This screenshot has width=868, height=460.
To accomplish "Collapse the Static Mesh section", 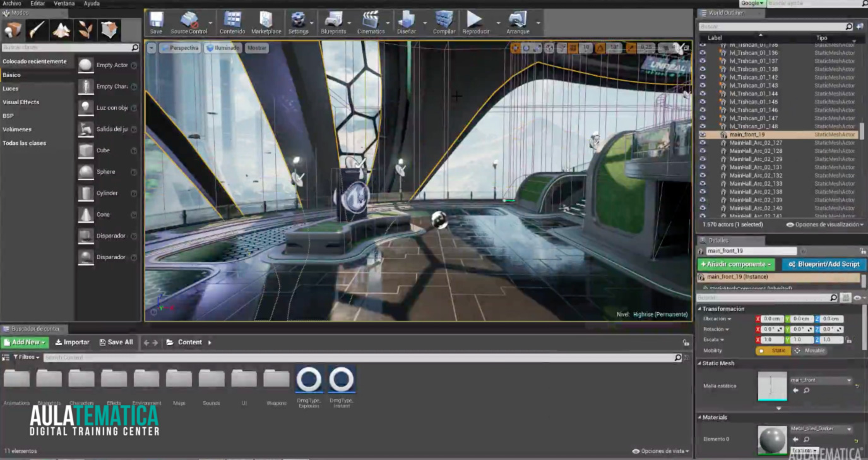I will (699, 363).
